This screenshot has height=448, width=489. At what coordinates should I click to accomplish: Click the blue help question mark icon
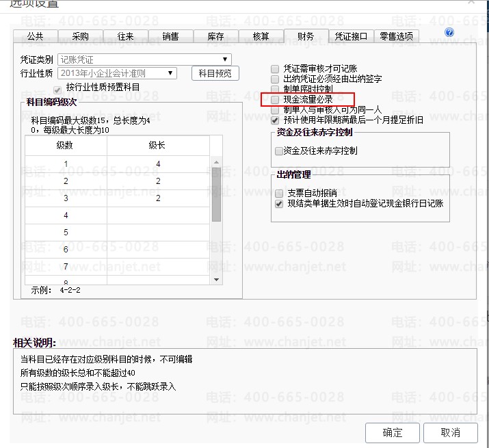449,33
